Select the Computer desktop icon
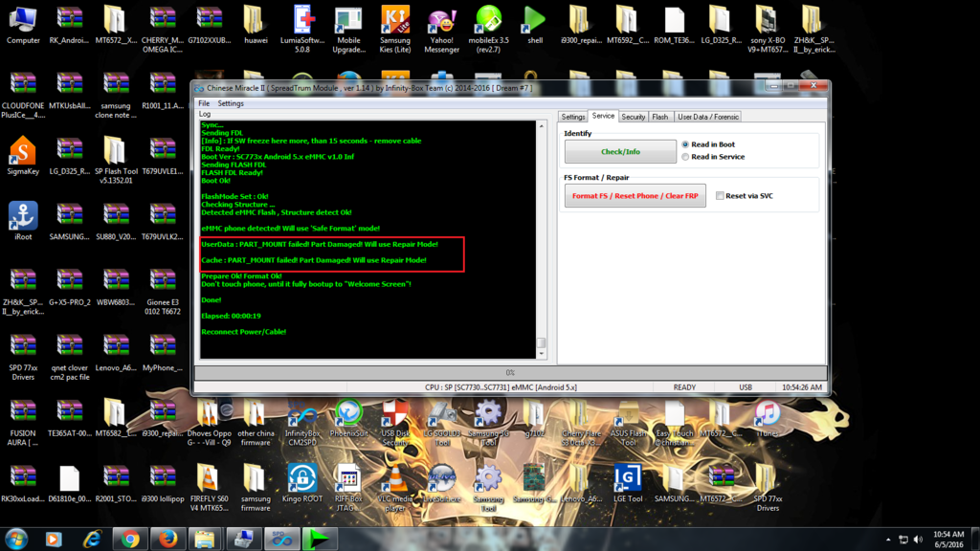 click(x=23, y=25)
